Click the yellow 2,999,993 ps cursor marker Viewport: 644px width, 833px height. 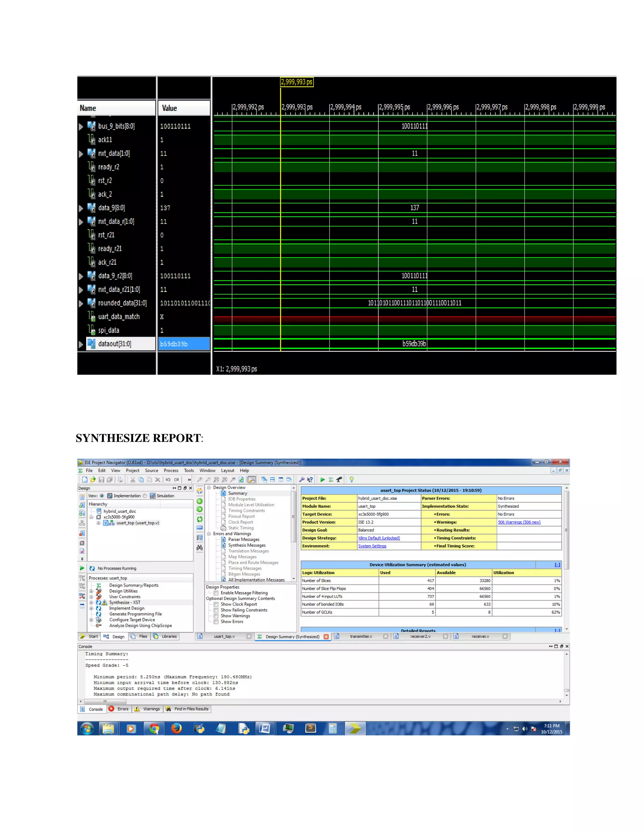[x=297, y=82]
